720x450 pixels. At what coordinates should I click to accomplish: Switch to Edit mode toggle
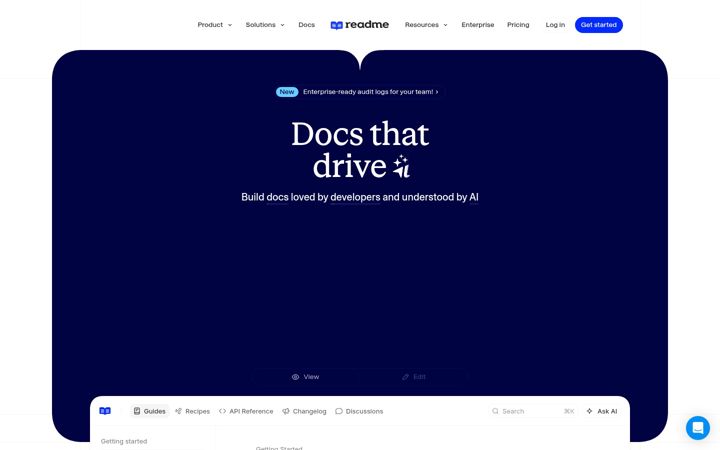click(x=414, y=377)
